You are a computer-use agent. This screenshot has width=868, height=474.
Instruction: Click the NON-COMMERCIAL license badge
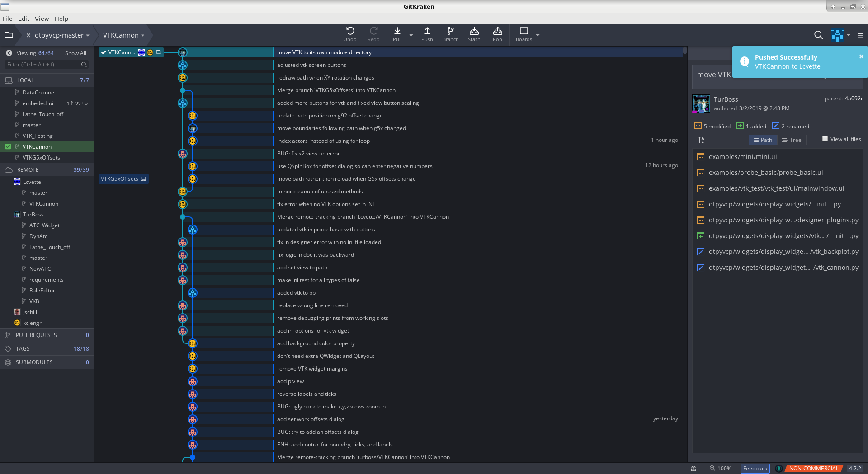click(814, 469)
